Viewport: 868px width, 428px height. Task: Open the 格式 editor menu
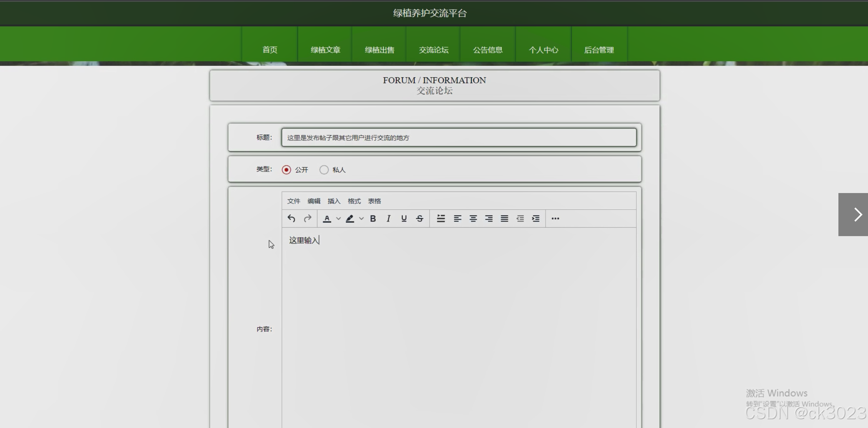(x=354, y=201)
